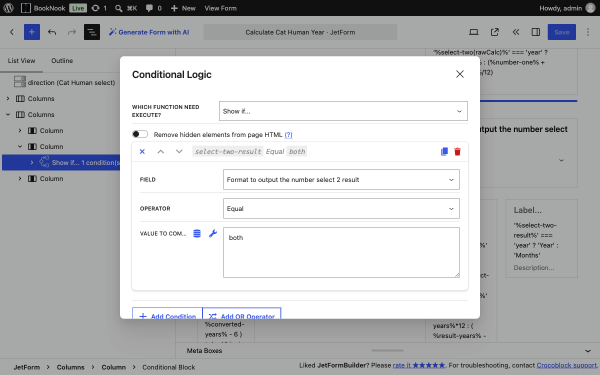Collapse the second Columns tree item
Viewport: 600px width, 375px height.
click(8, 114)
